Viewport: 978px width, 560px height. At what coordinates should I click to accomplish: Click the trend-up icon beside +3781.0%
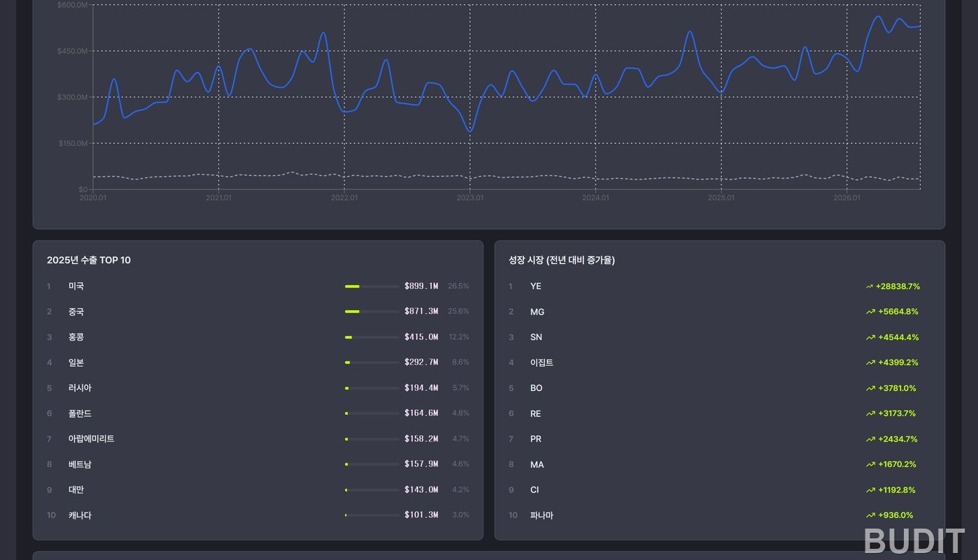(x=870, y=388)
